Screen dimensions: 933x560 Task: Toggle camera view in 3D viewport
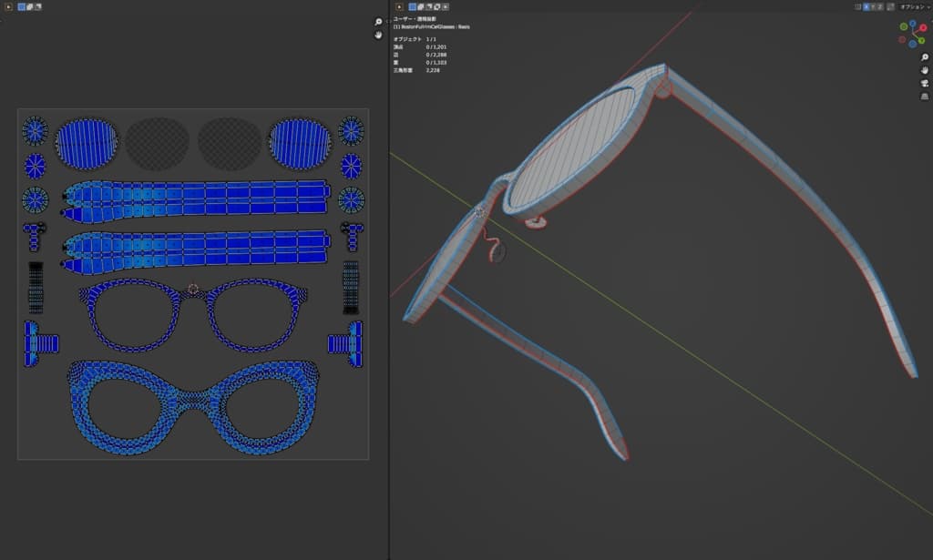click(924, 83)
